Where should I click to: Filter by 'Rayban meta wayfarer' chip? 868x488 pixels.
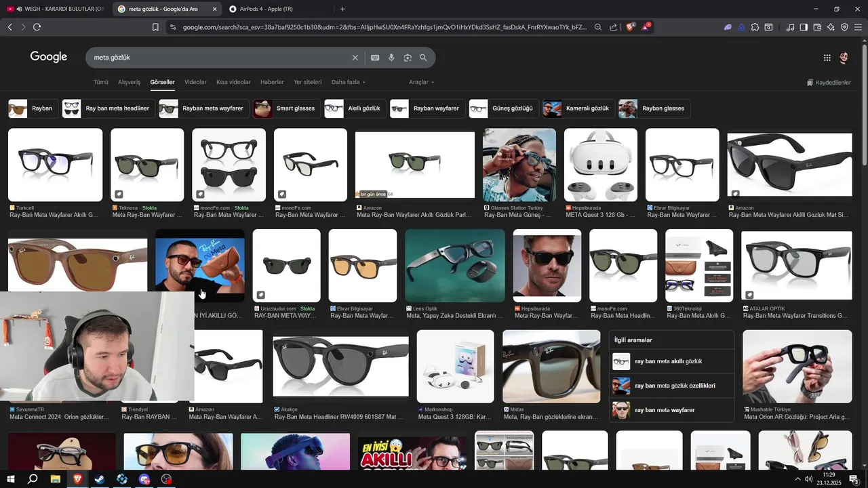203,108
